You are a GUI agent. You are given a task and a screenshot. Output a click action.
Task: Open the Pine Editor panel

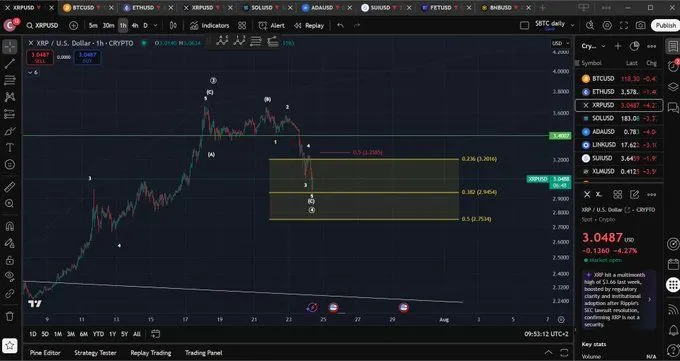[x=45, y=353]
